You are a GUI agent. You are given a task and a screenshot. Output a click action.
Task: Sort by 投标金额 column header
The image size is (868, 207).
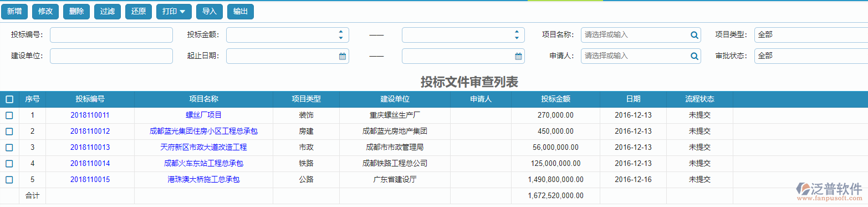(555, 99)
